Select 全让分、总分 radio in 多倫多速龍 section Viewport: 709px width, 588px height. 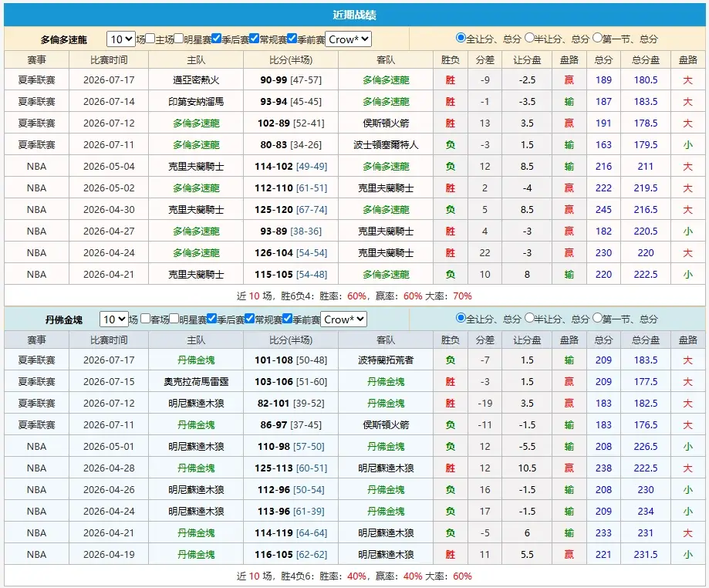(461, 38)
